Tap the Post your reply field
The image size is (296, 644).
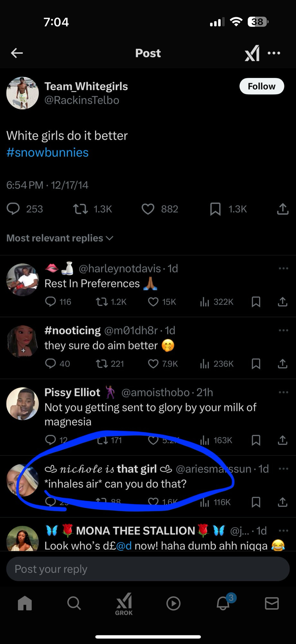148,569
